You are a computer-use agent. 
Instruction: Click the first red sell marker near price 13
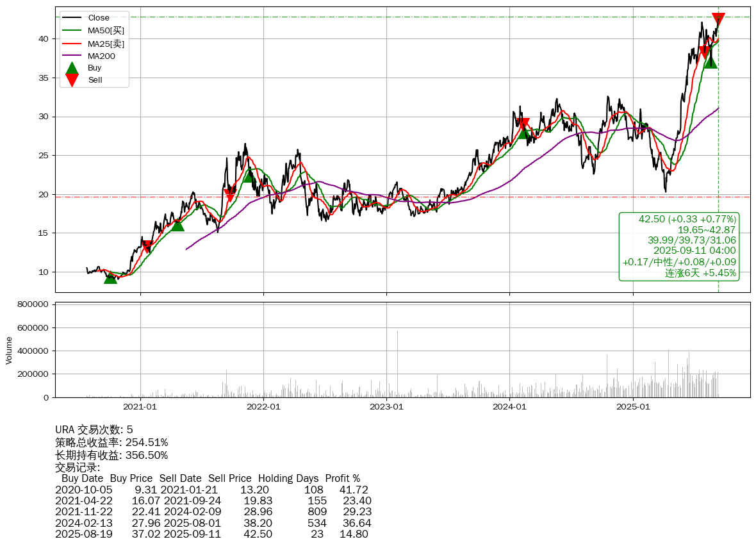coord(147,247)
